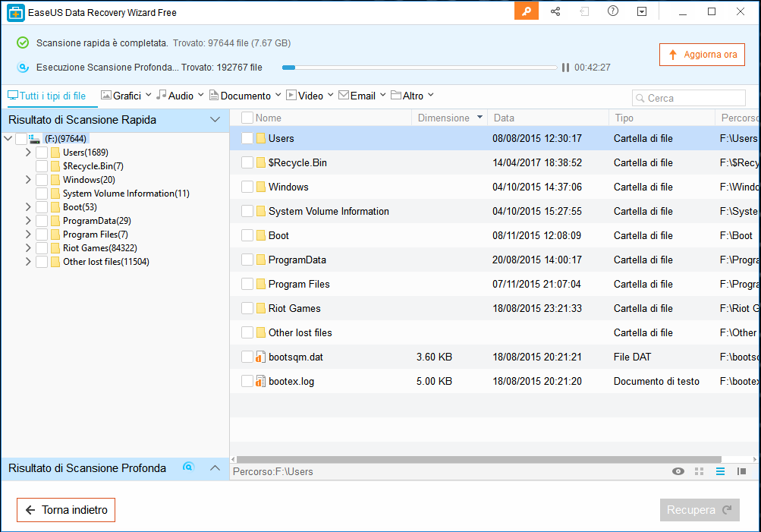Check the Users row checkbox in file list
This screenshot has width=761, height=532.
tap(247, 138)
